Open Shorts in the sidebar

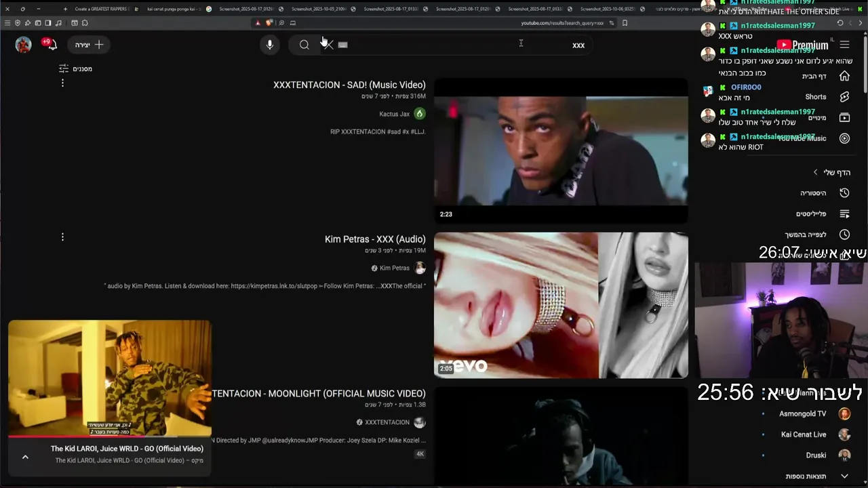[827, 97]
